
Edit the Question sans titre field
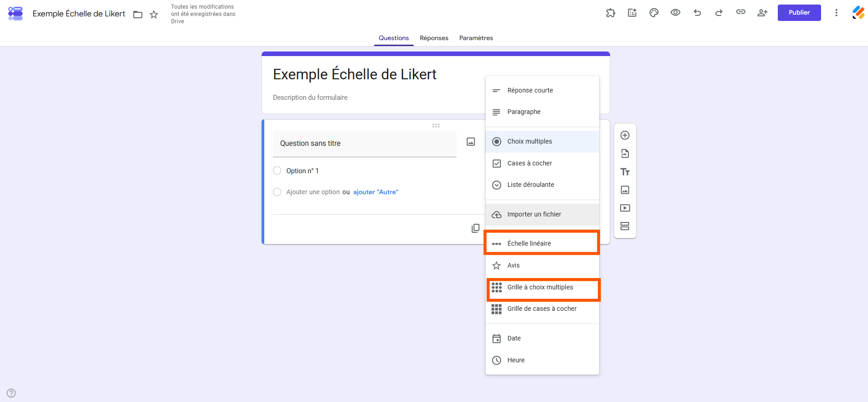(365, 144)
